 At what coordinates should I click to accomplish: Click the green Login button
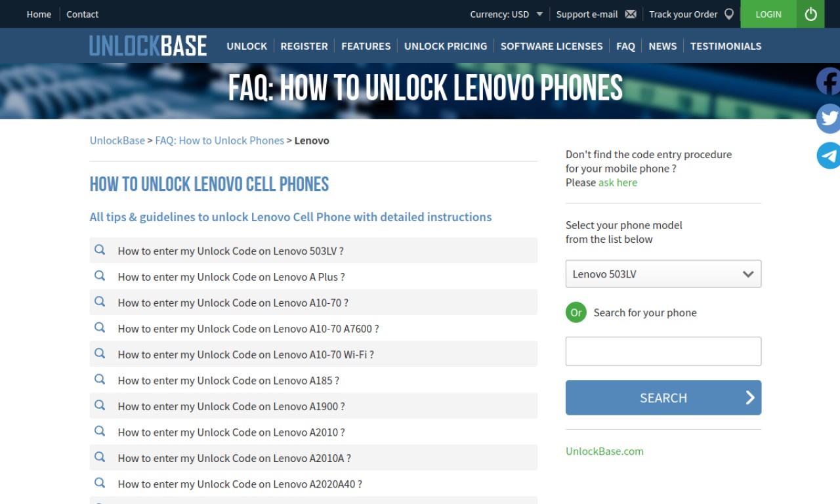[x=768, y=14]
